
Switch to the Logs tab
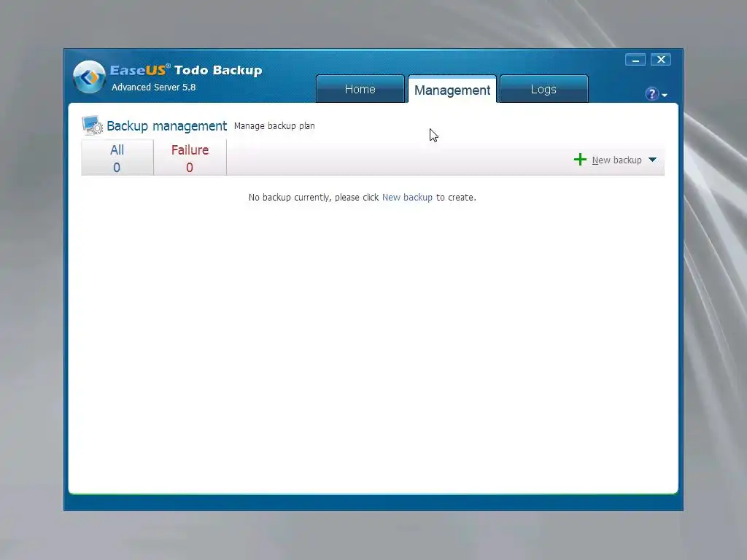click(x=543, y=89)
